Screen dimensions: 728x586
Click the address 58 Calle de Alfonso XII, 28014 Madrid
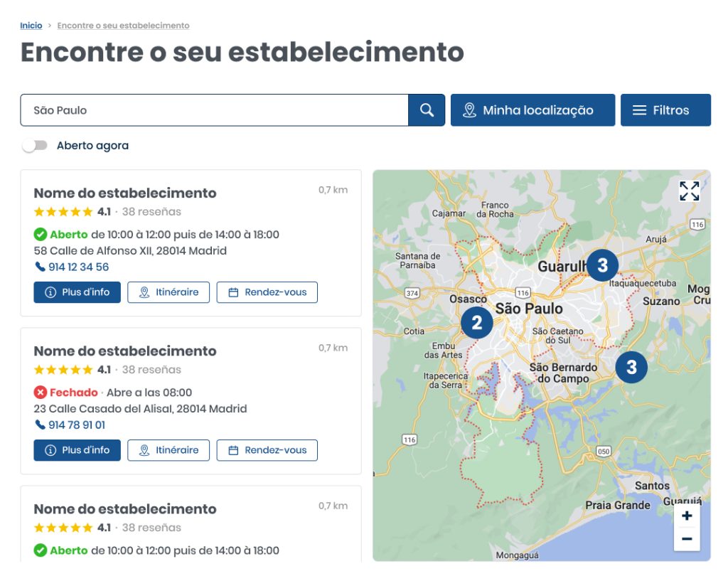(x=131, y=251)
